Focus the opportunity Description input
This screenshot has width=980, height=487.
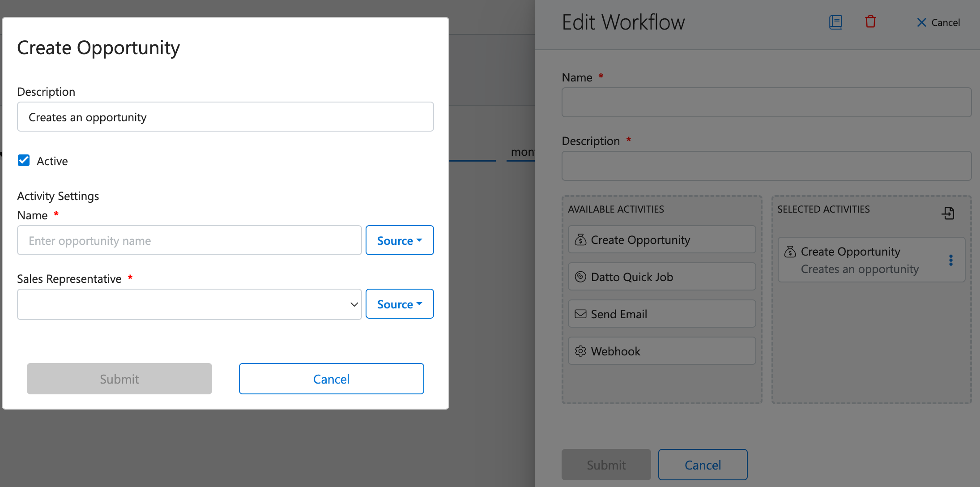click(226, 117)
